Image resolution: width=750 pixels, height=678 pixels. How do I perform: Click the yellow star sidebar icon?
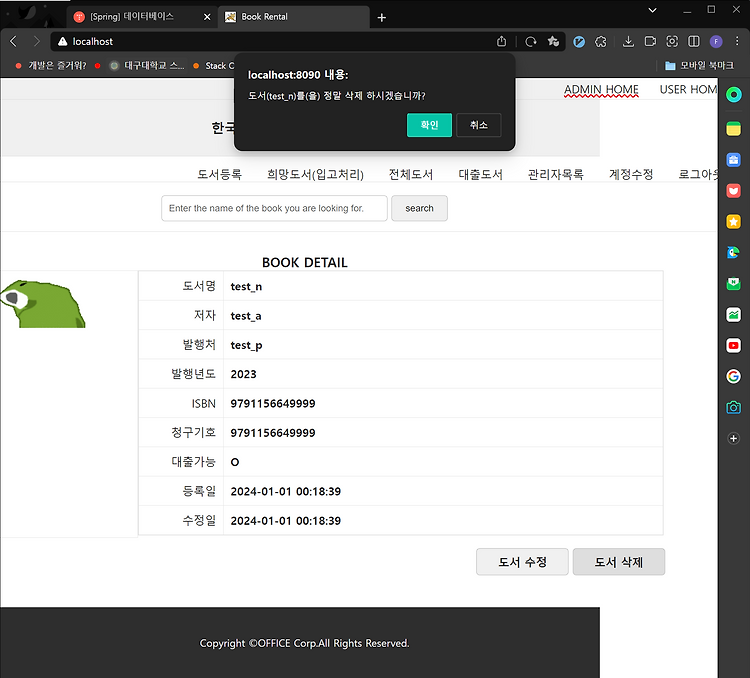click(733, 222)
